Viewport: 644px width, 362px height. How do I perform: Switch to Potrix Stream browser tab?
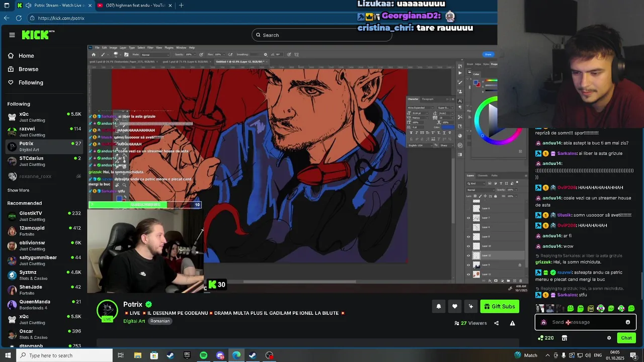tap(55, 5)
